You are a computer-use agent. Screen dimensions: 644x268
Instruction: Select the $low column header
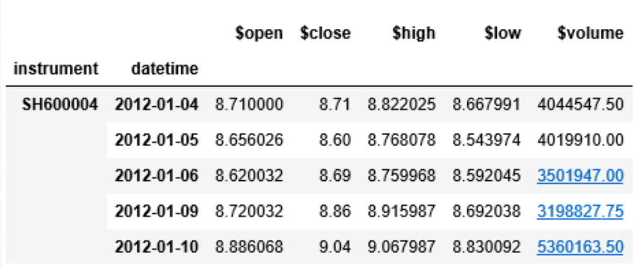(502, 33)
